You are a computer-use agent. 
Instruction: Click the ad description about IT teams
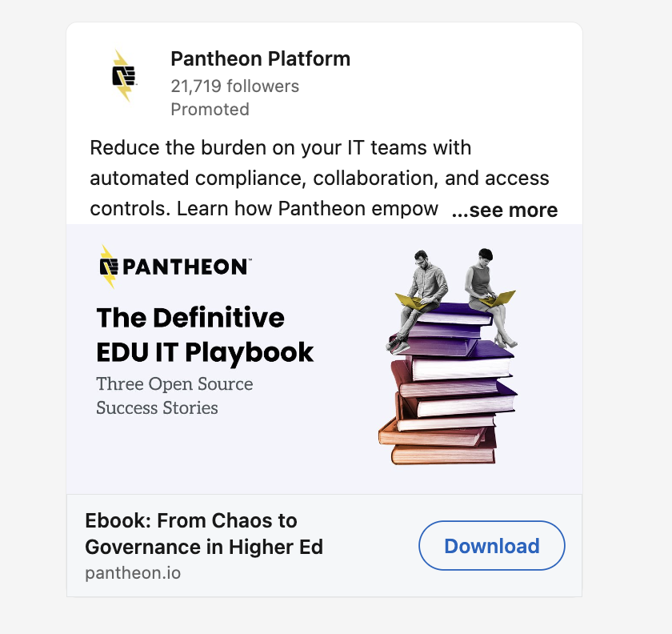pyautogui.click(x=319, y=178)
